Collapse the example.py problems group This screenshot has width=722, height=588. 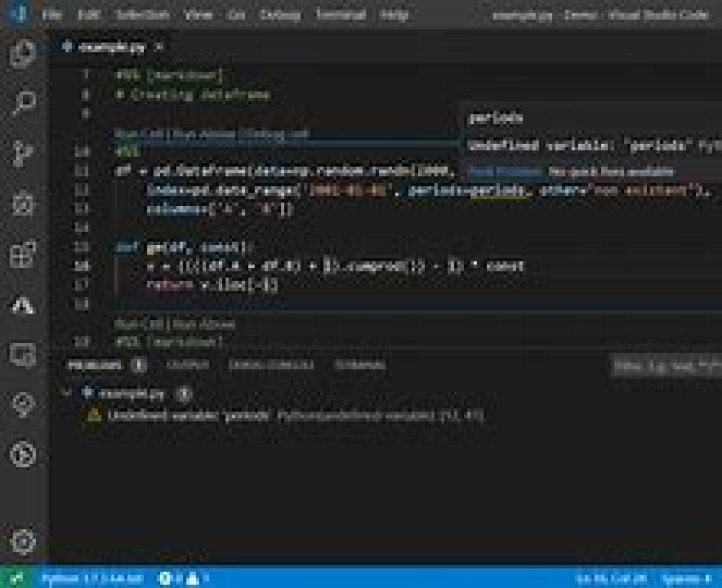(x=67, y=393)
